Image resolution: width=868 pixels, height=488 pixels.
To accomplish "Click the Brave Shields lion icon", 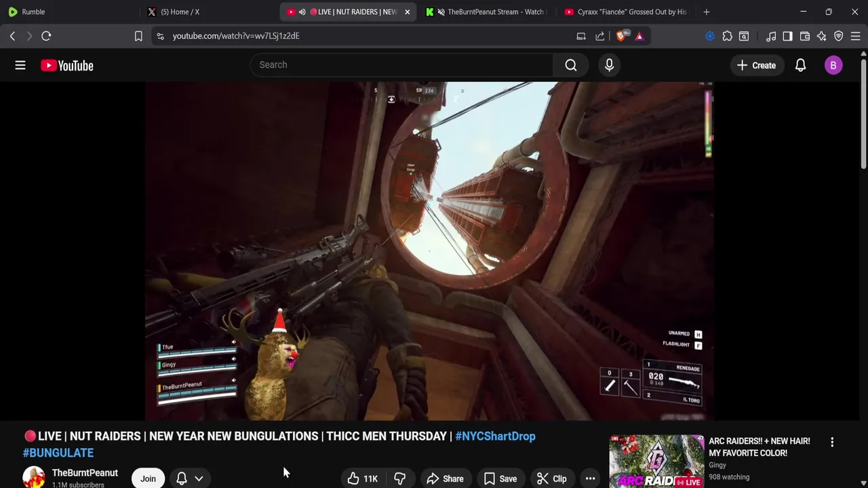I will click(621, 36).
